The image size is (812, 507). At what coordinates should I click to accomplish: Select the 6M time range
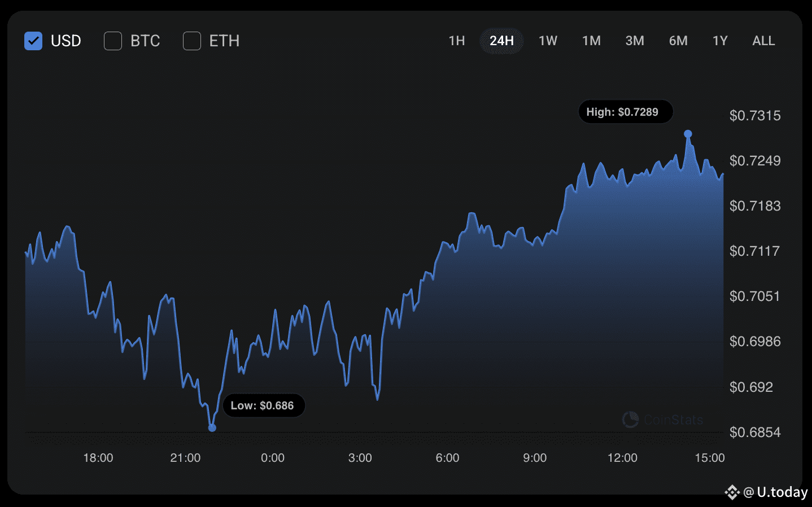click(678, 41)
